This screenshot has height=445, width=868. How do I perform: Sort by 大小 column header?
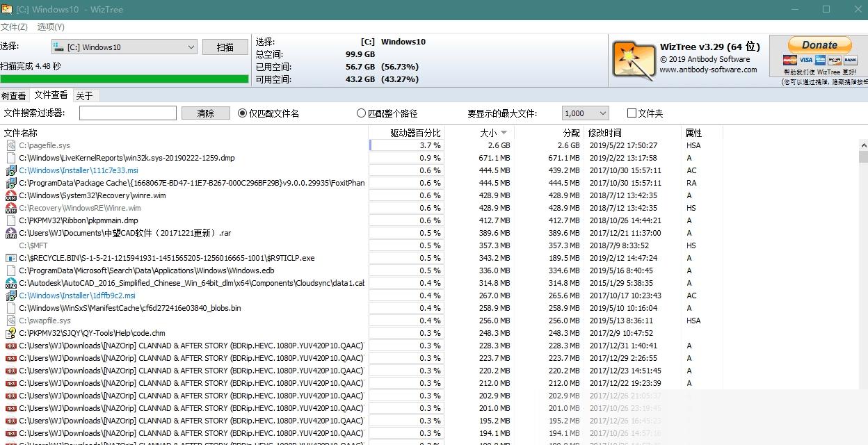[x=479, y=133]
